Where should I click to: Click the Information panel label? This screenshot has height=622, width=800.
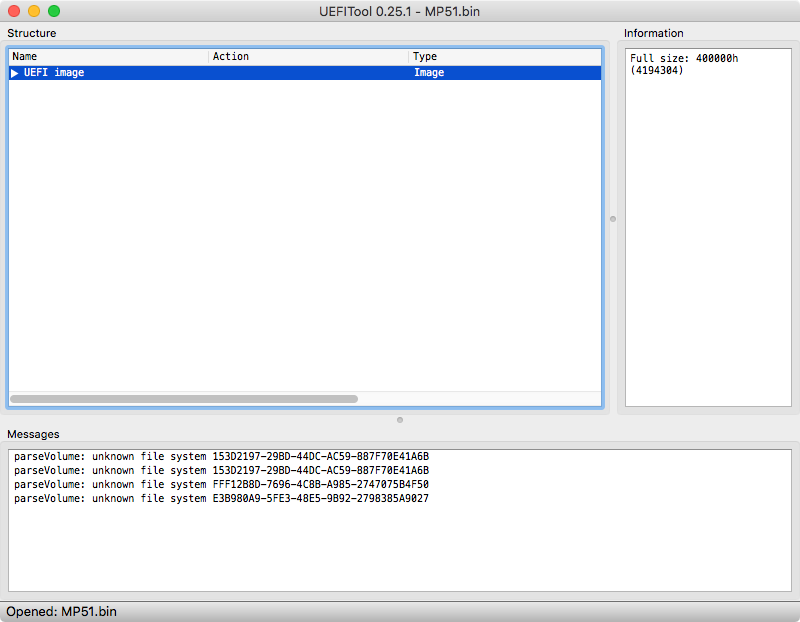tap(654, 33)
